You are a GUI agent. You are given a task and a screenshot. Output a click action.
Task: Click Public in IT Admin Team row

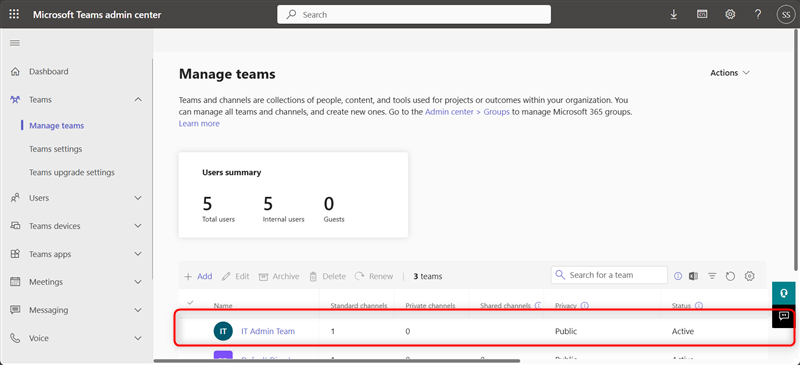pos(566,331)
